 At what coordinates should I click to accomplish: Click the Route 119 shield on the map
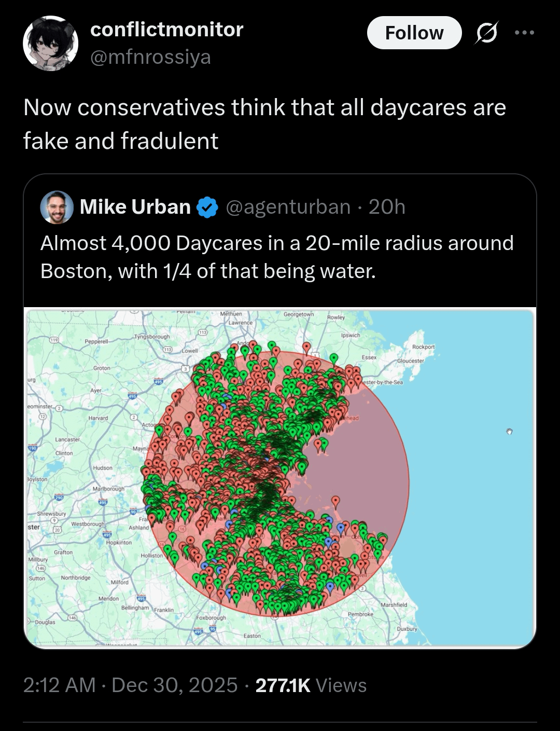coord(53,339)
